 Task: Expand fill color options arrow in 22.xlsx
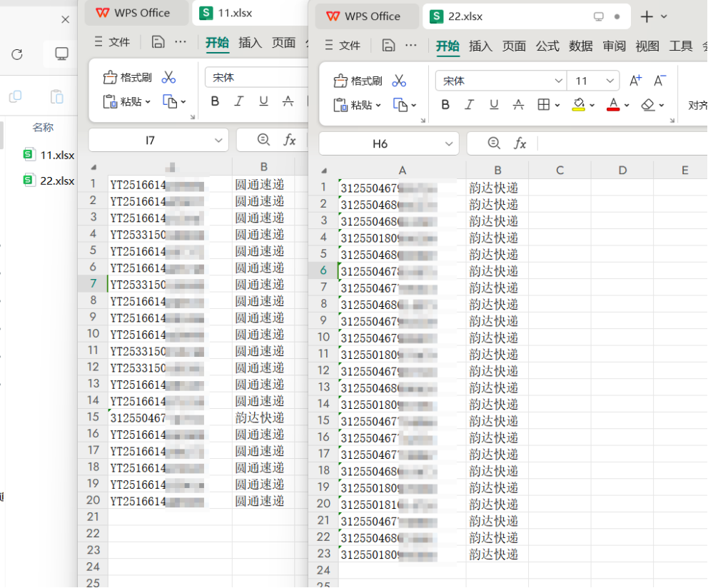click(x=592, y=105)
